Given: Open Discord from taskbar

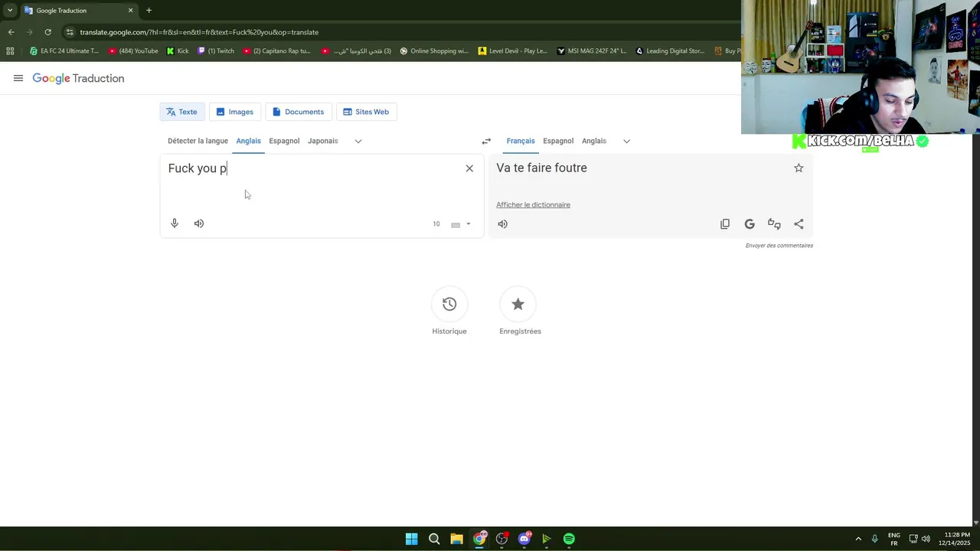Looking at the screenshot, I should click(x=524, y=539).
